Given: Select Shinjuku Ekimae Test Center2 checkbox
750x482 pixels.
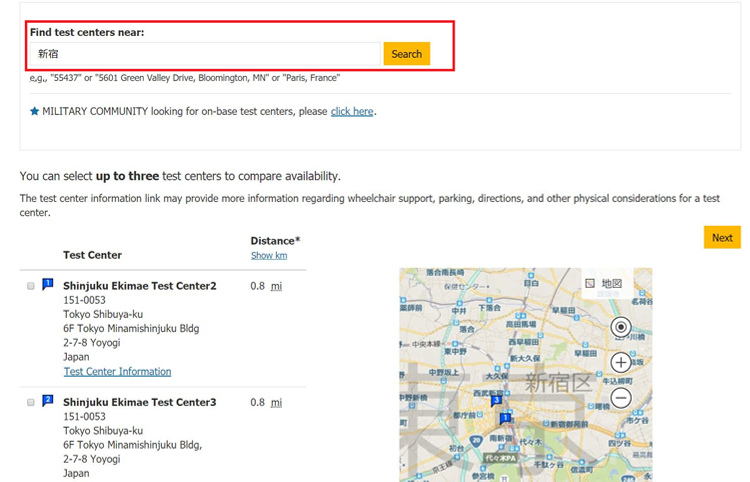Looking at the screenshot, I should tap(31, 287).
